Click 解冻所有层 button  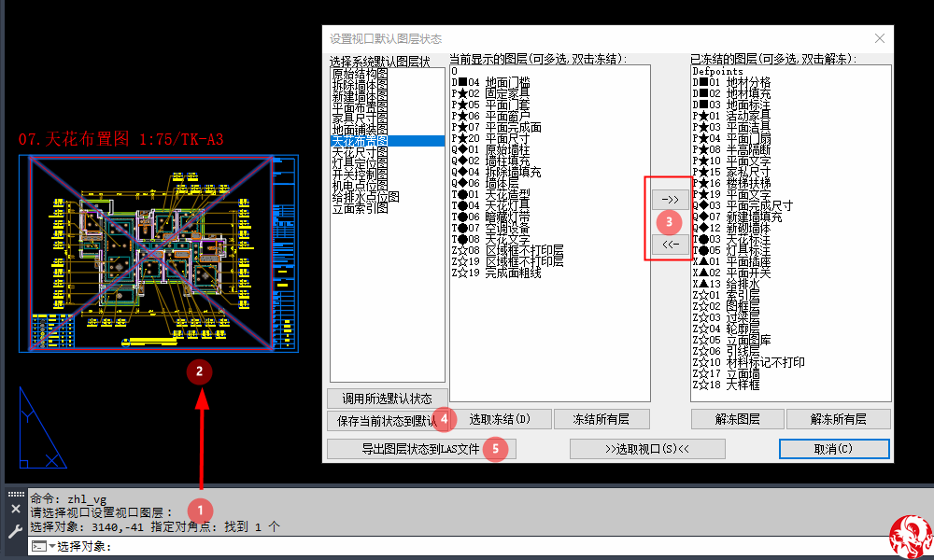pyautogui.click(x=838, y=419)
